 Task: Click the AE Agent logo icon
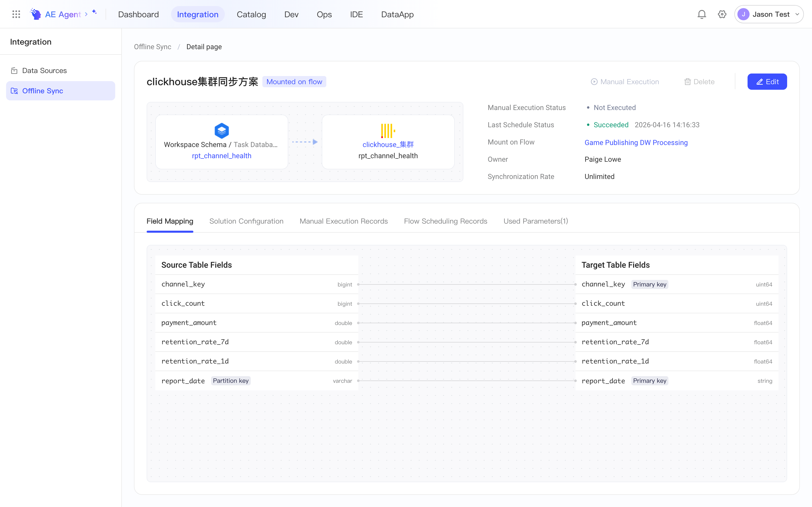[36, 14]
